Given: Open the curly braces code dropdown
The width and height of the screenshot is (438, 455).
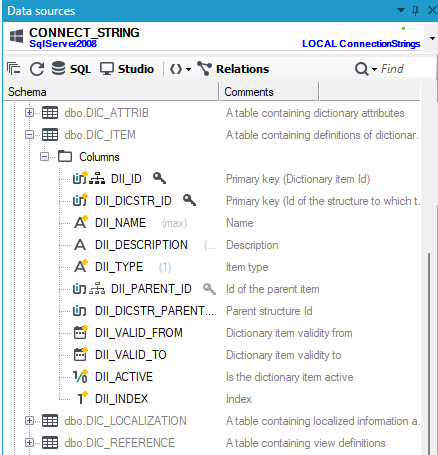Looking at the screenshot, I should coord(180,69).
